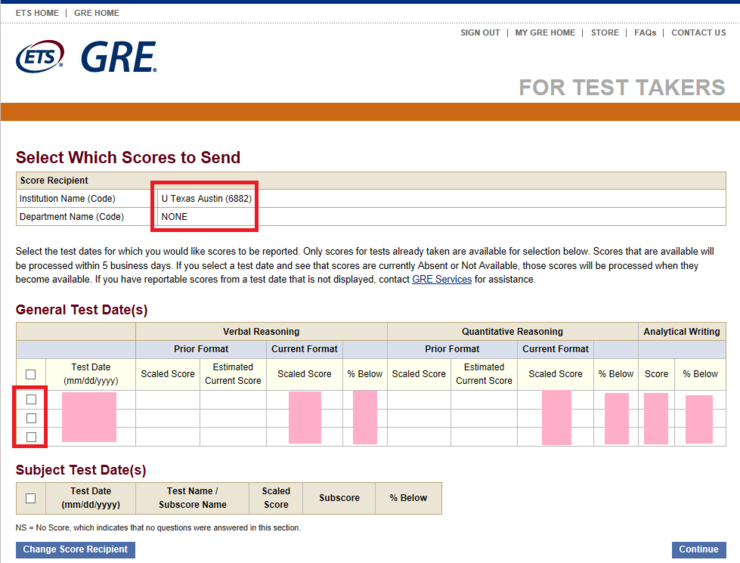Select 'U Texas Austin (6882)' institution text

coord(206,199)
